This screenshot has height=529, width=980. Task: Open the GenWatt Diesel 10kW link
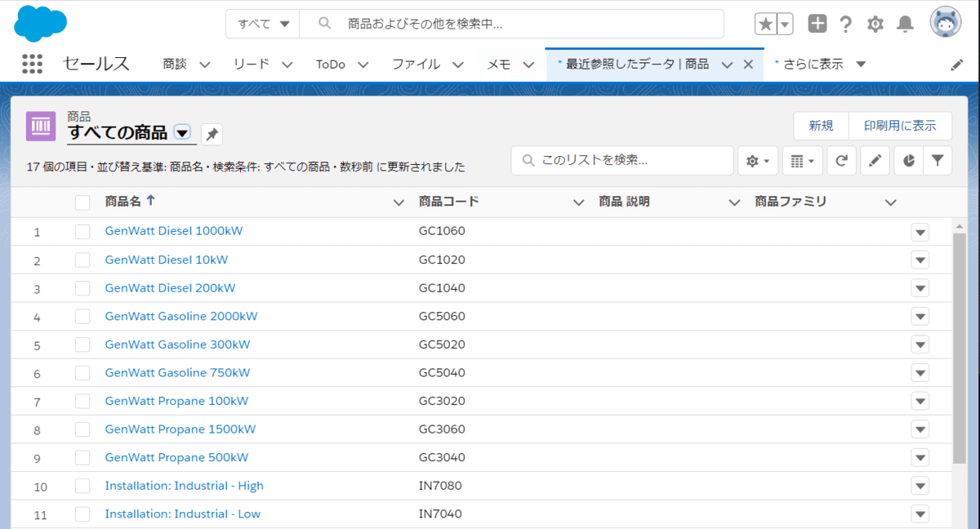167,260
